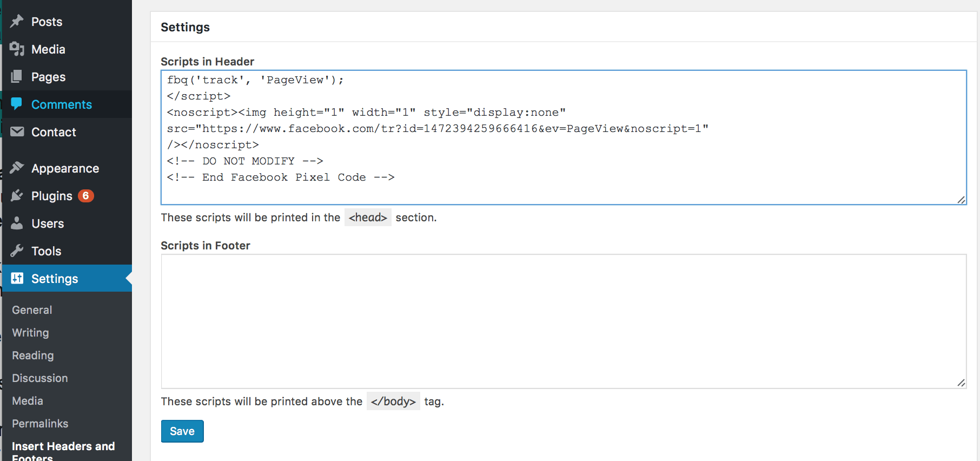
Task: Click the Posts pushpin icon
Action: click(x=17, y=21)
